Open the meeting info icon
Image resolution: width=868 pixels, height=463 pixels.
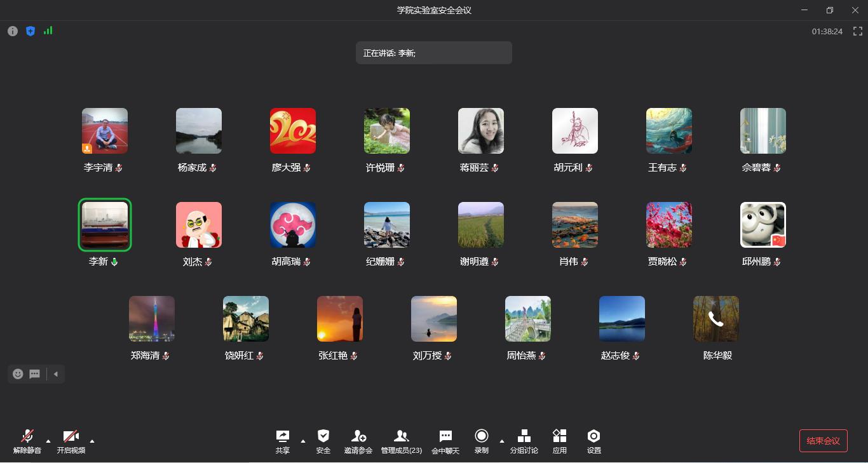click(13, 31)
